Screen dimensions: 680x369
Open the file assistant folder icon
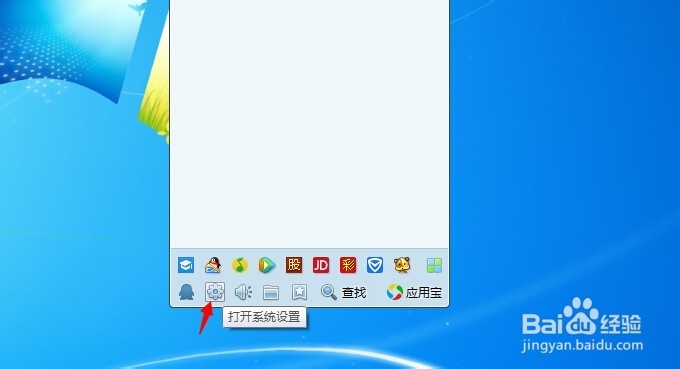tap(271, 293)
